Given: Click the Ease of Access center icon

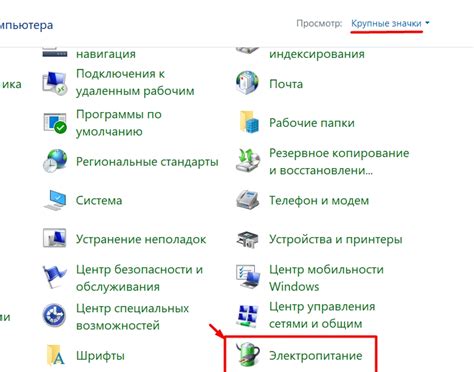Looking at the screenshot, I should coord(54,315).
